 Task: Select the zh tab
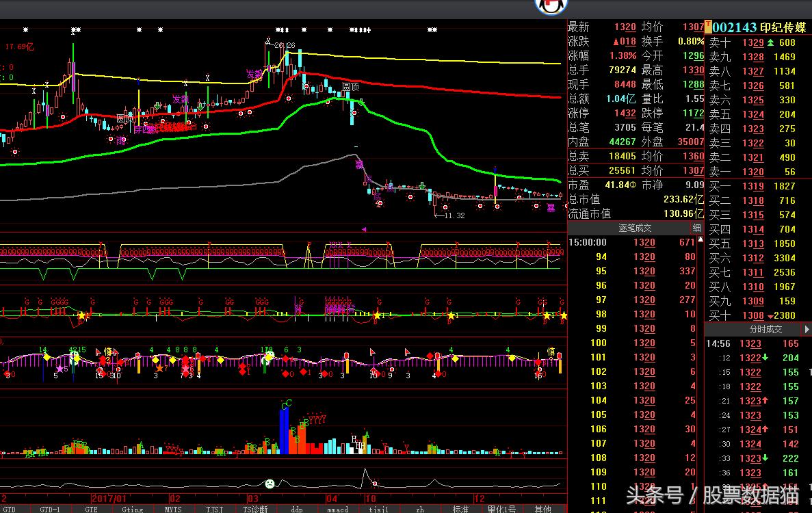point(420,510)
